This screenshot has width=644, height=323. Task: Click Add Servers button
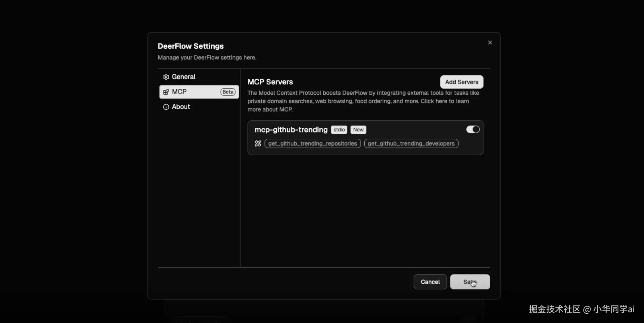tap(461, 82)
